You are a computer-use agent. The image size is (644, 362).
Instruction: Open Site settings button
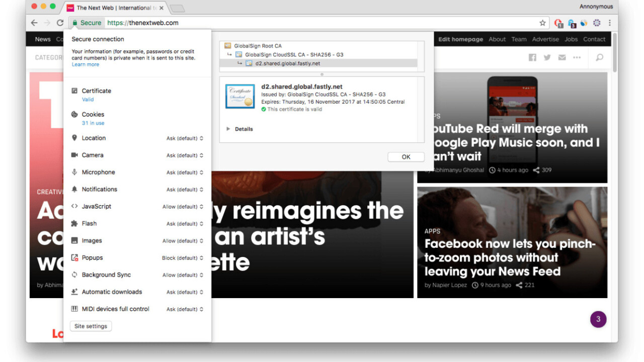91,326
